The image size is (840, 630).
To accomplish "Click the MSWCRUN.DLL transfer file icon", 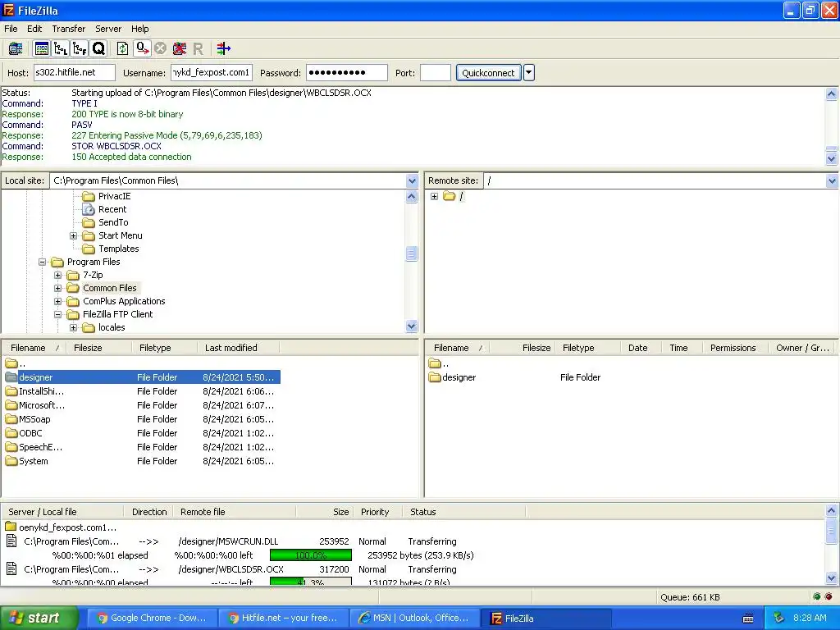I will coord(11,541).
